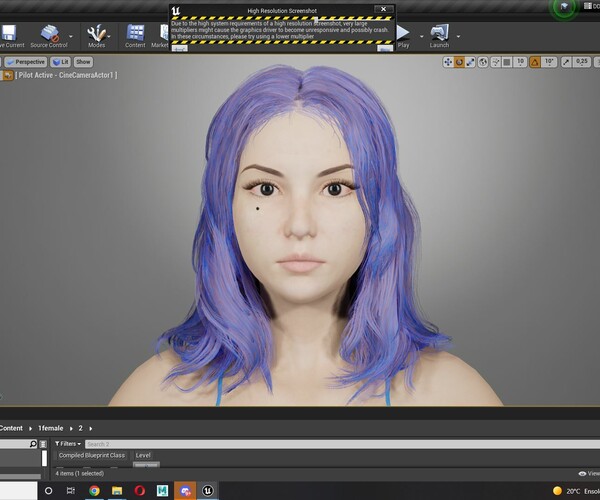The image size is (600, 500).
Task: Expand the Launch options dropdown arrow
Action: coord(458,36)
